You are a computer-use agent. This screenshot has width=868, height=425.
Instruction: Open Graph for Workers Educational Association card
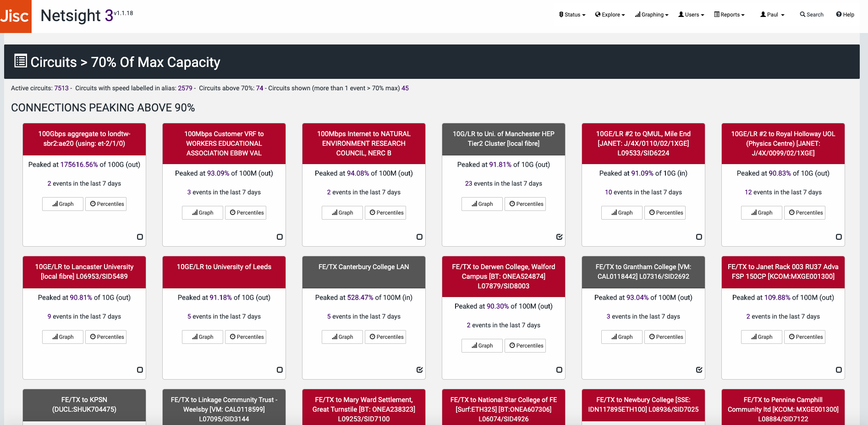(x=203, y=213)
